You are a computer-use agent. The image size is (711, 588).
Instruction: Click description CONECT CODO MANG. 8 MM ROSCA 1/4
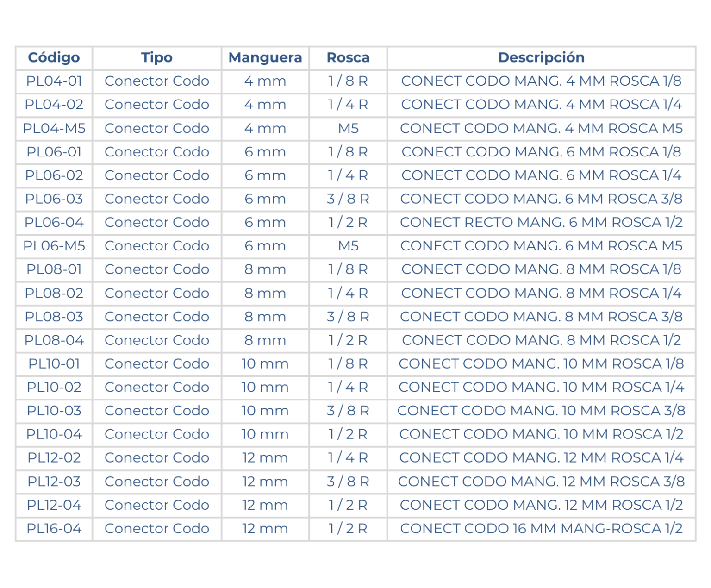(x=541, y=293)
